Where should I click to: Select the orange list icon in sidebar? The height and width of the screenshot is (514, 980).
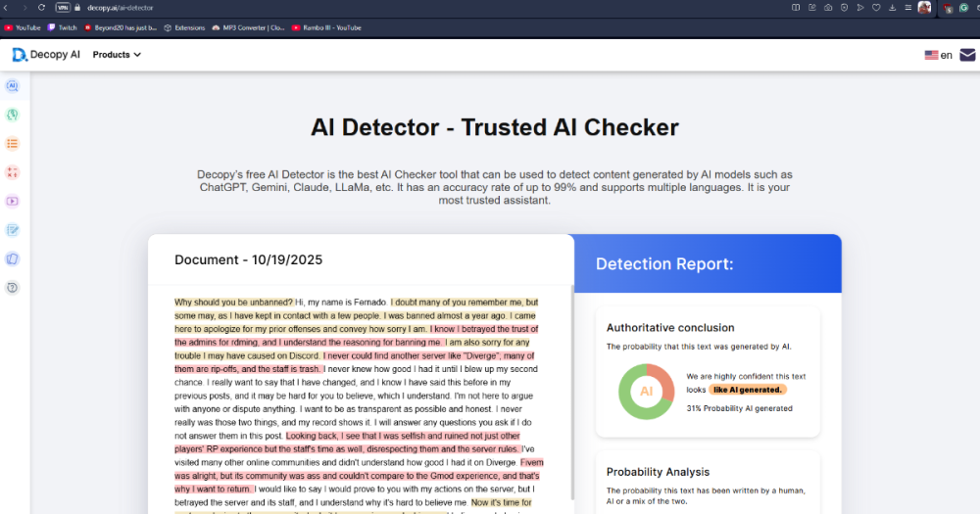point(13,144)
